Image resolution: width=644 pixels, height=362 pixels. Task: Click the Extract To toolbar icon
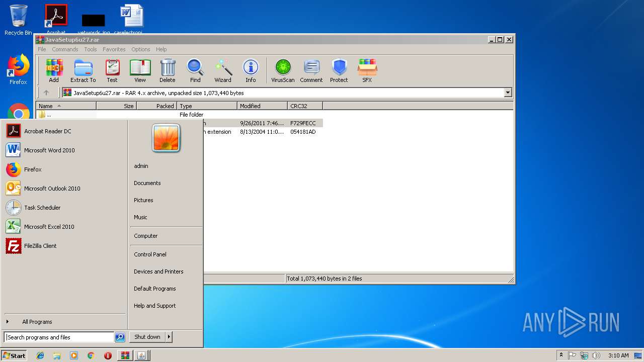point(83,71)
